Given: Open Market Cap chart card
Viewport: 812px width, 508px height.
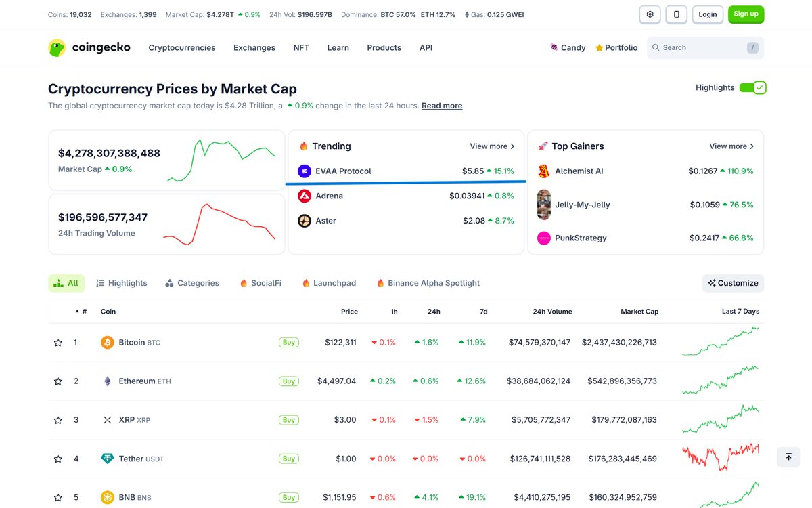Looking at the screenshot, I should tap(166, 161).
